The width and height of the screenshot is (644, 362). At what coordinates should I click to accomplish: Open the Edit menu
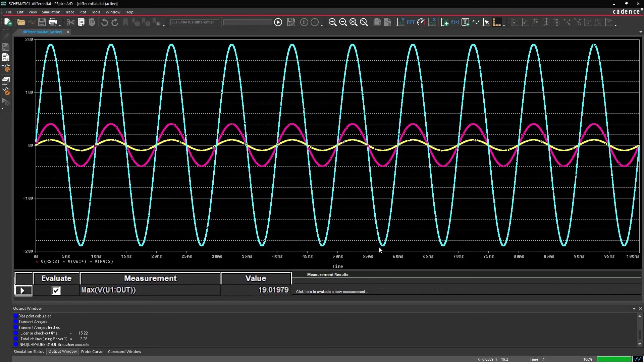(x=20, y=12)
